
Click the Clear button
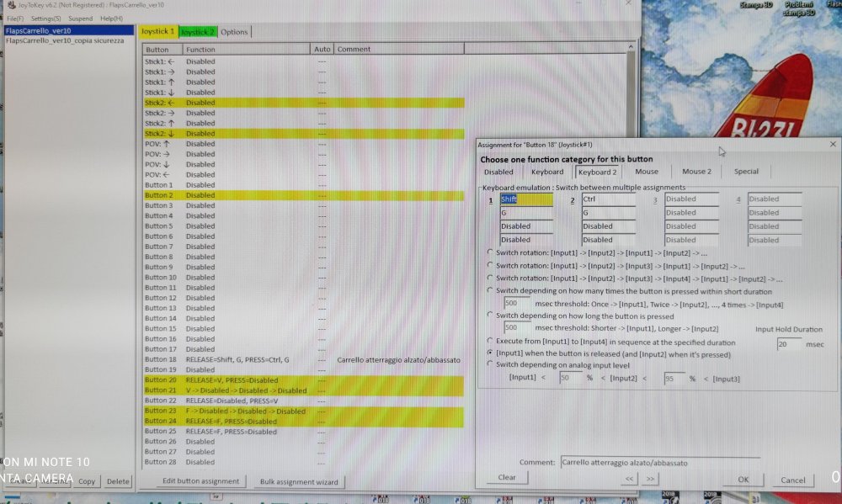[x=507, y=477]
